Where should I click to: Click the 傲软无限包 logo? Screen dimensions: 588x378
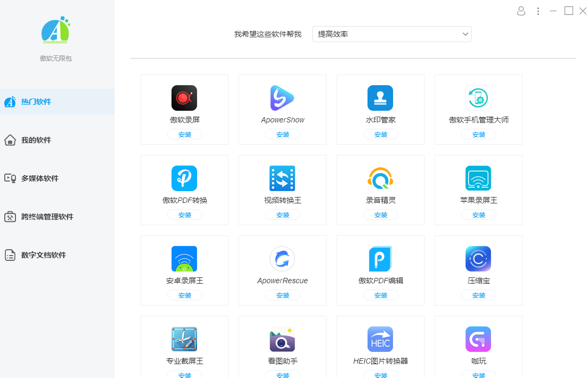tap(56, 30)
